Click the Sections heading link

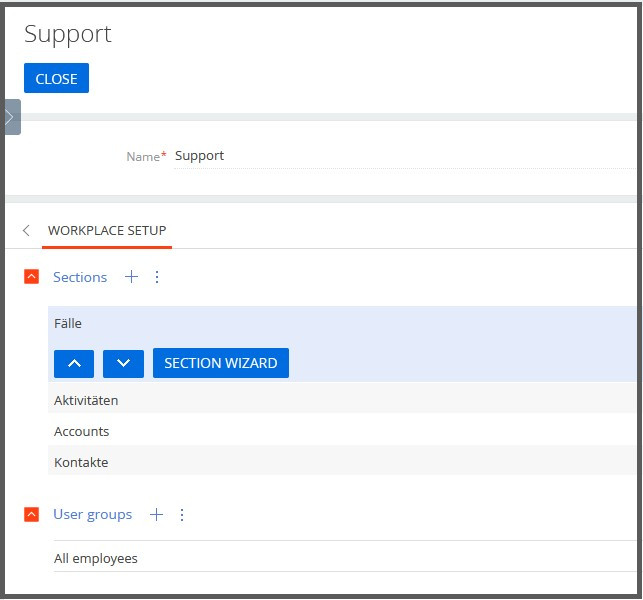80,277
